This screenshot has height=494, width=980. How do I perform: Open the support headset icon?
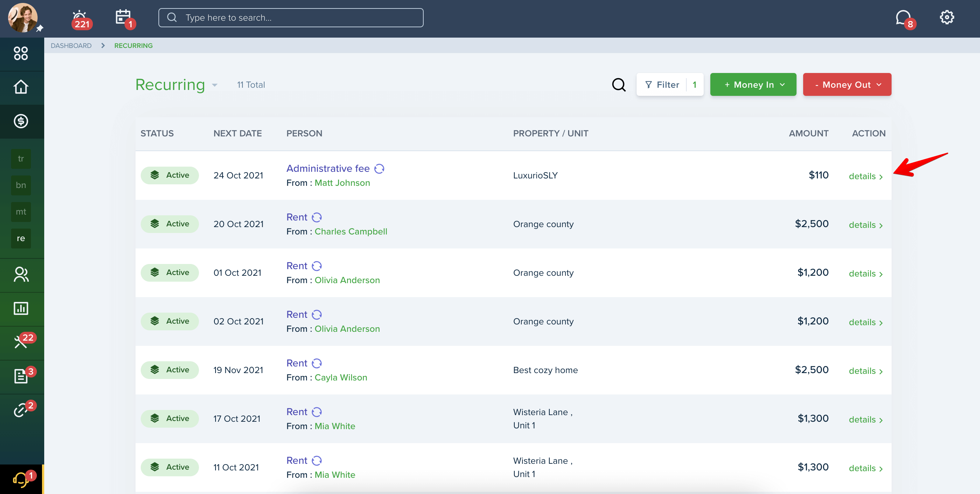pyautogui.click(x=22, y=480)
